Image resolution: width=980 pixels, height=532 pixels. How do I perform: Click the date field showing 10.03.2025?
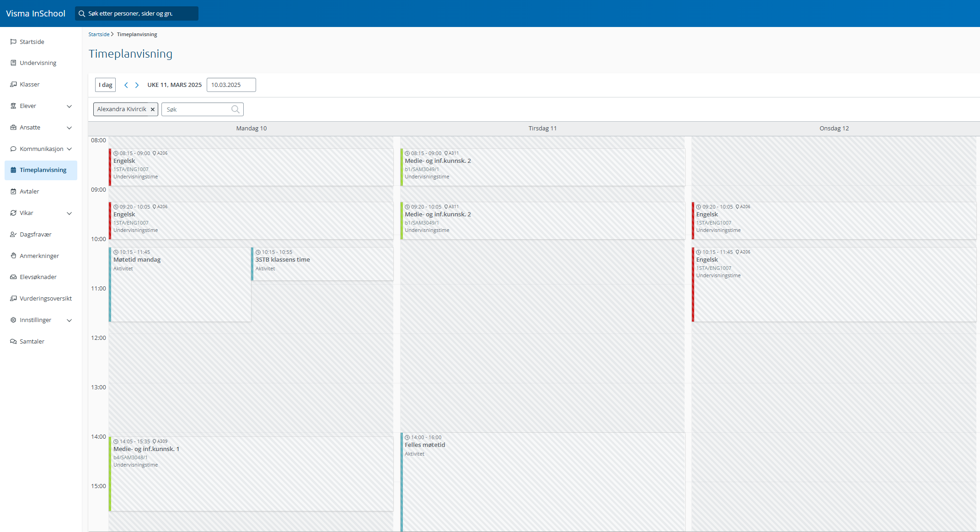point(231,85)
